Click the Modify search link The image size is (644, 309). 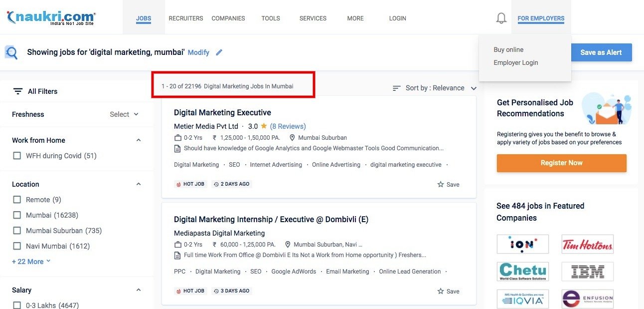198,52
